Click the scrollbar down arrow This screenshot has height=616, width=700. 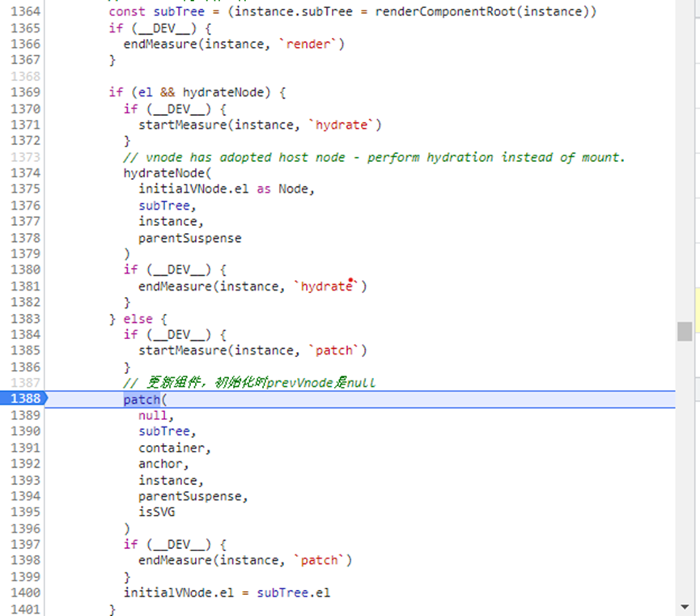(685, 606)
